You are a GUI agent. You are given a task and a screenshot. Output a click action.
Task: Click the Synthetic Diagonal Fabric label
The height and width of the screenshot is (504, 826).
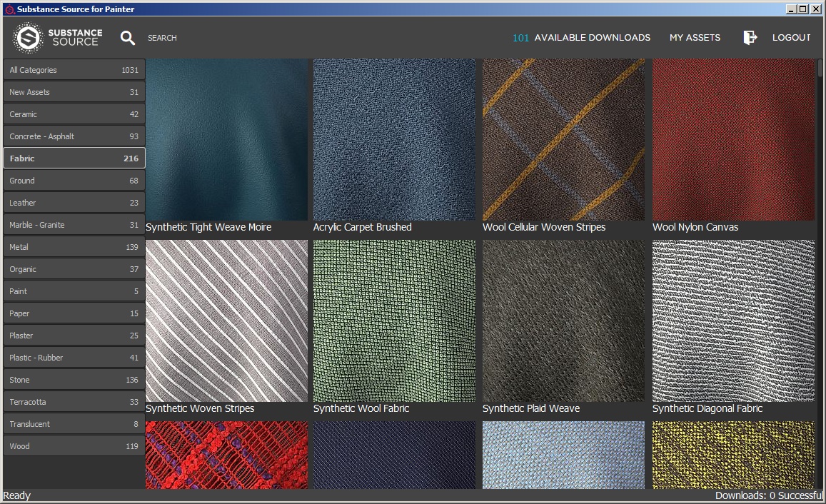point(707,408)
